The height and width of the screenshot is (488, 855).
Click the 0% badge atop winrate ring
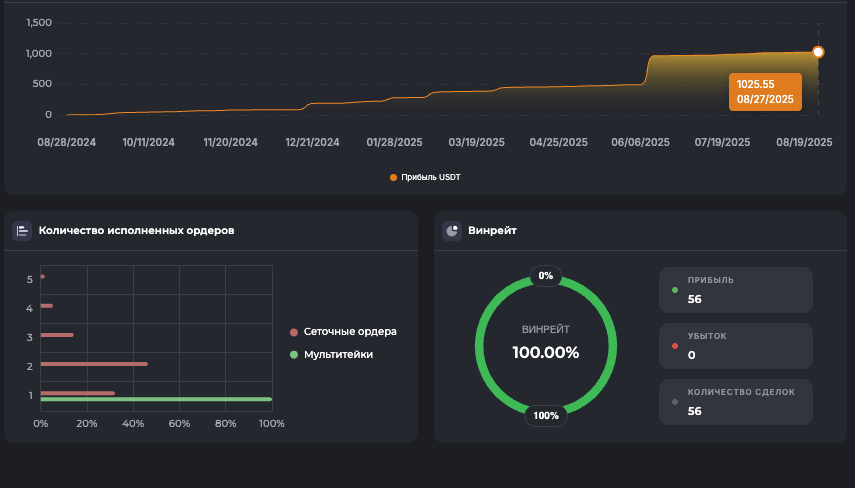[545, 275]
